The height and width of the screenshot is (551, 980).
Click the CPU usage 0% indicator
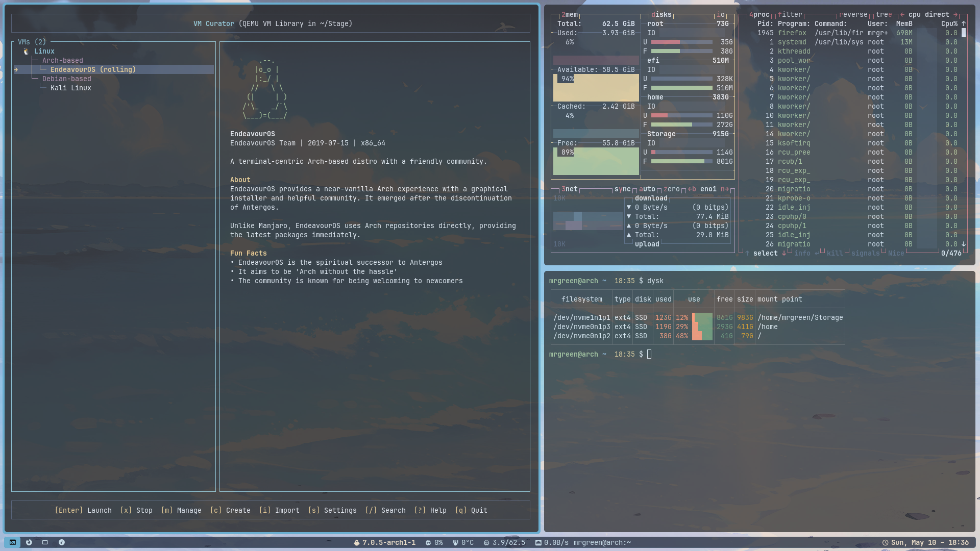[x=434, y=542]
